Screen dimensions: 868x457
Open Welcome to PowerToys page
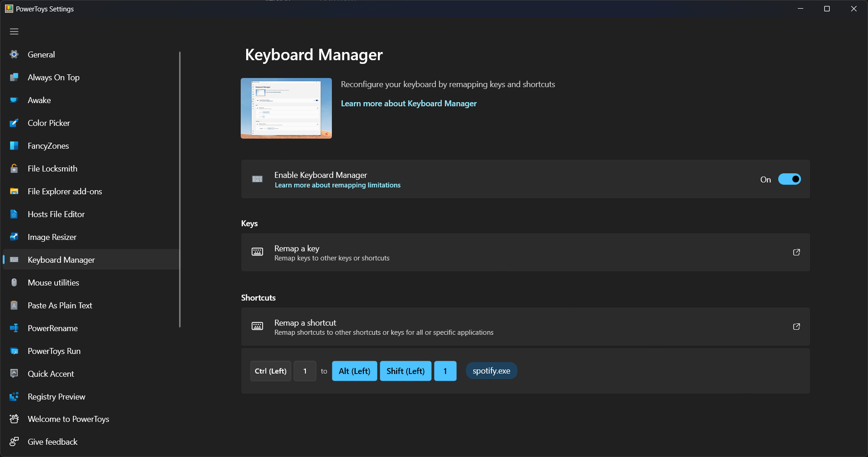pyautogui.click(x=91, y=419)
